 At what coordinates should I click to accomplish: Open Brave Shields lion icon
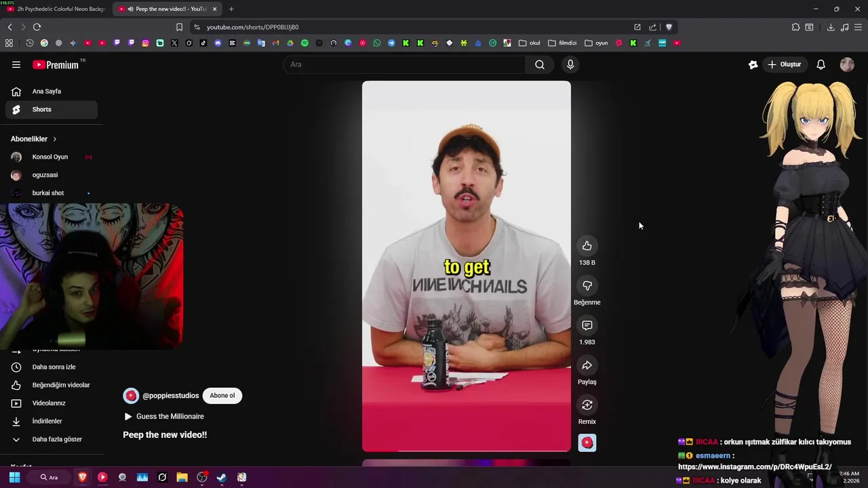(x=669, y=27)
